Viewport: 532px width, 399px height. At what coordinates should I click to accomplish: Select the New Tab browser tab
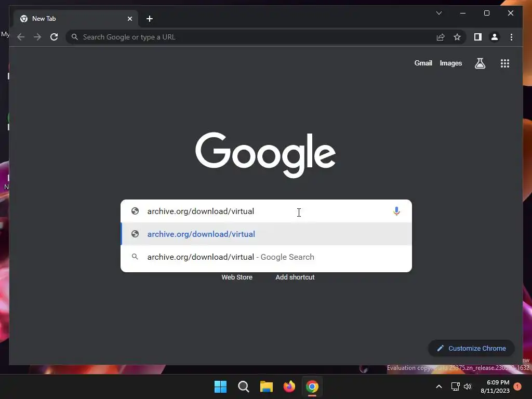[76, 19]
